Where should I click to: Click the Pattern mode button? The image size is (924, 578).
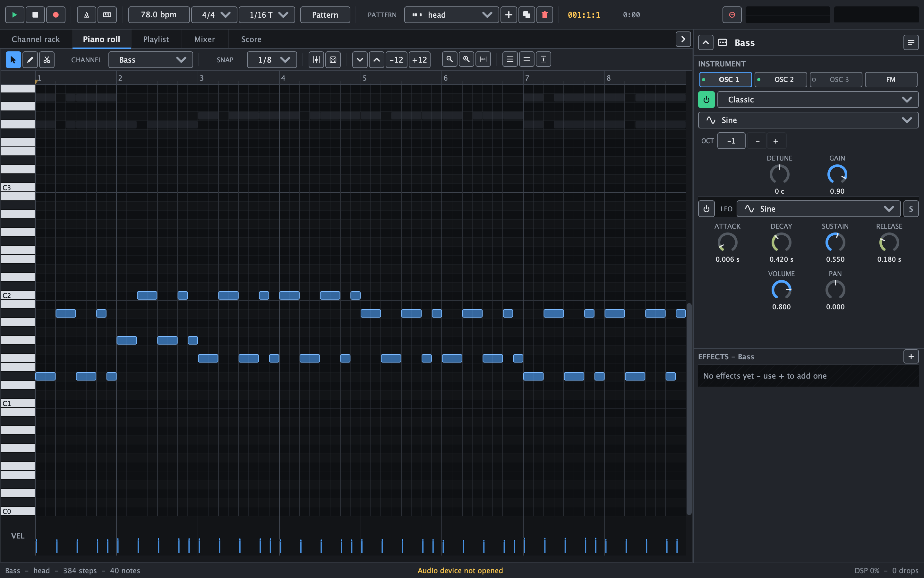point(325,15)
